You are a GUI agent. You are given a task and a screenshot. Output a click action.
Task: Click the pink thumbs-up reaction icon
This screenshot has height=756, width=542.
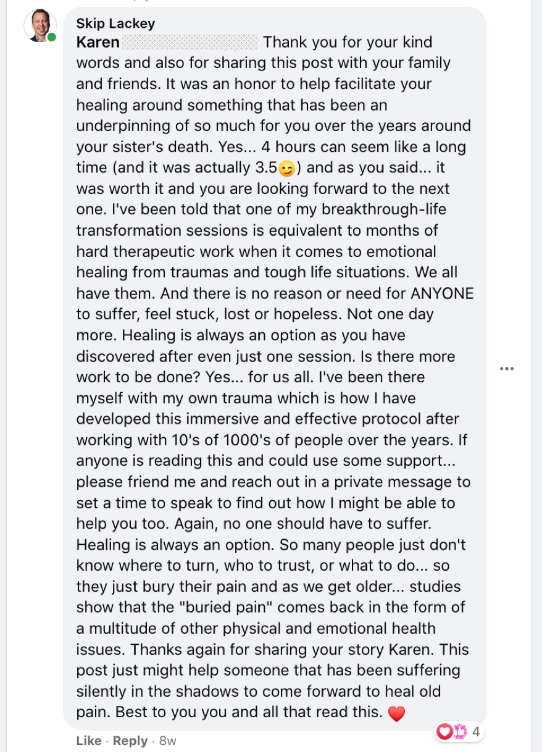point(459,732)
